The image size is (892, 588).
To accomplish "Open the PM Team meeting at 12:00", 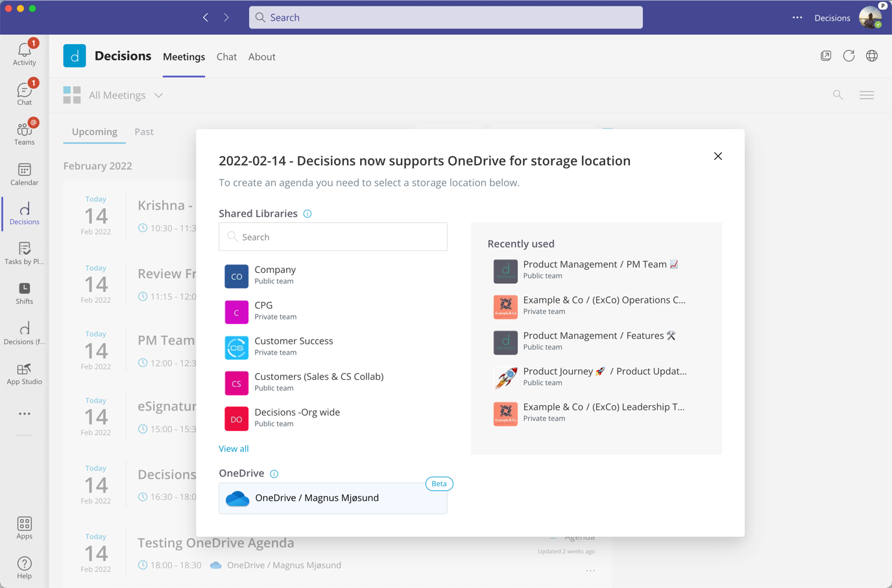I will click(x=166, y=340).
